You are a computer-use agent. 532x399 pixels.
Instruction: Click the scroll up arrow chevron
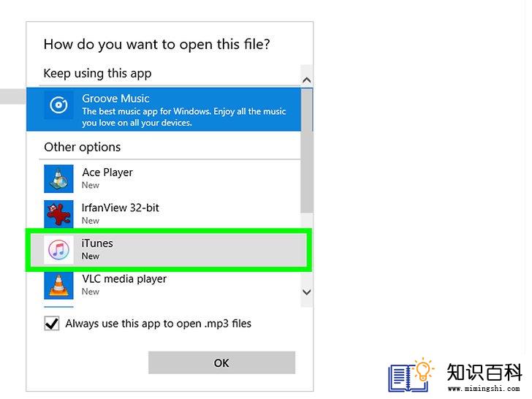pyautogui.click(x=306, y=80)
